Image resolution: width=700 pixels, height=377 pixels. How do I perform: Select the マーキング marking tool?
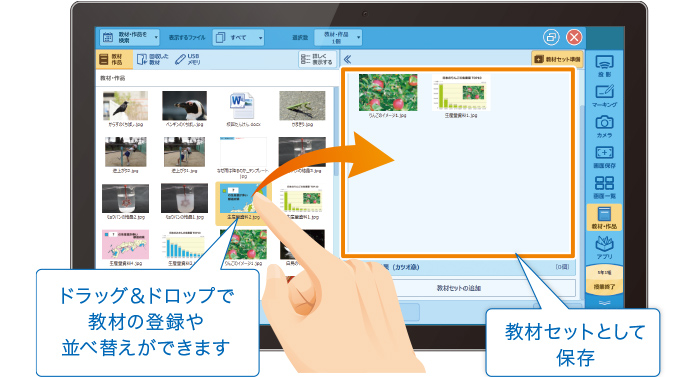tap(604, 96)
